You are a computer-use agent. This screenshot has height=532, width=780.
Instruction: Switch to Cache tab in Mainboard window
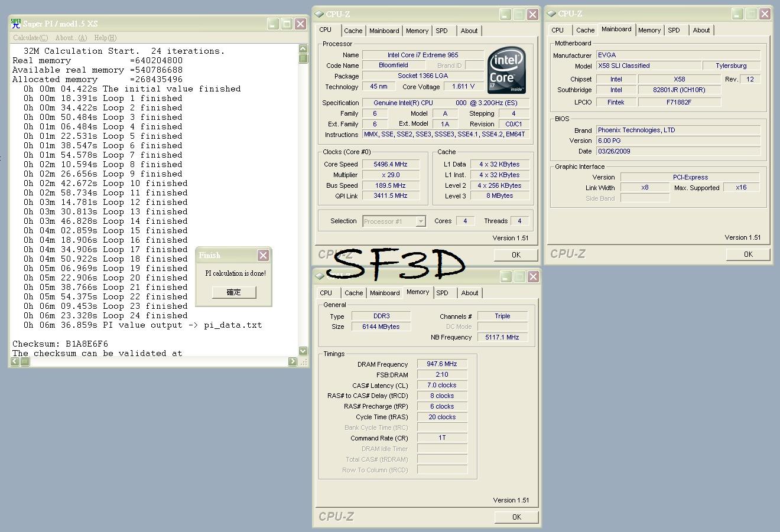coord(586,30)
